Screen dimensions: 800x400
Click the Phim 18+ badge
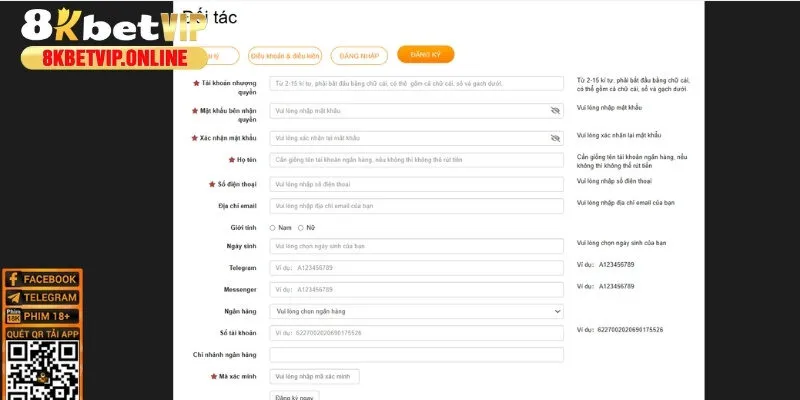coord(42,316)
